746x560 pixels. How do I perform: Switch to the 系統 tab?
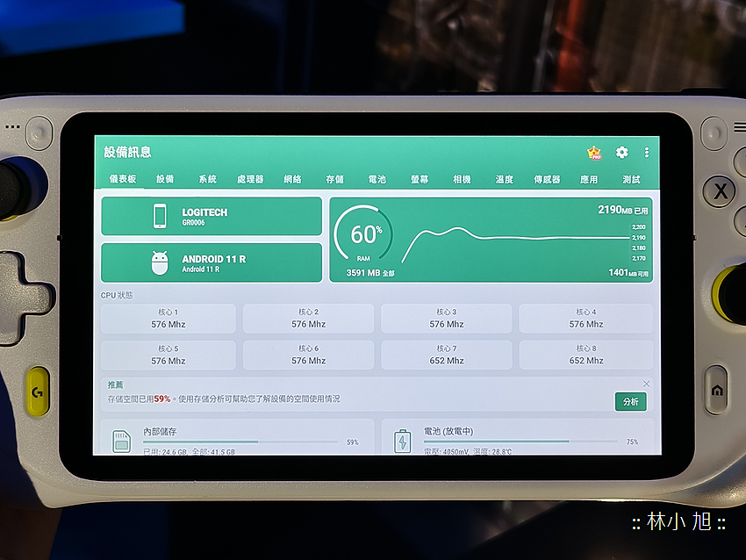pyautogui.click(x=207, y=179)
